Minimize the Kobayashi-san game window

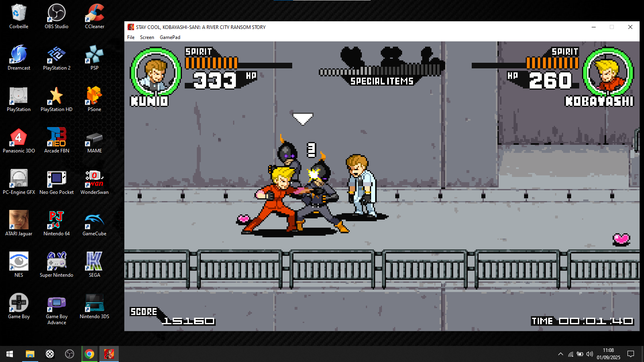click(x=593, y=27)
